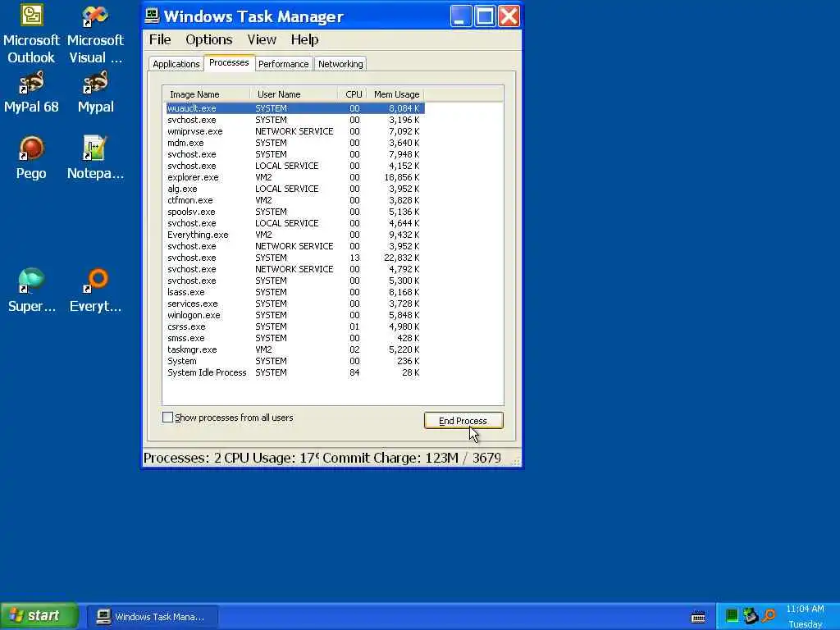Switch to the Applications tab
This screenshot has height=630, width=840.
pos(176,64)
